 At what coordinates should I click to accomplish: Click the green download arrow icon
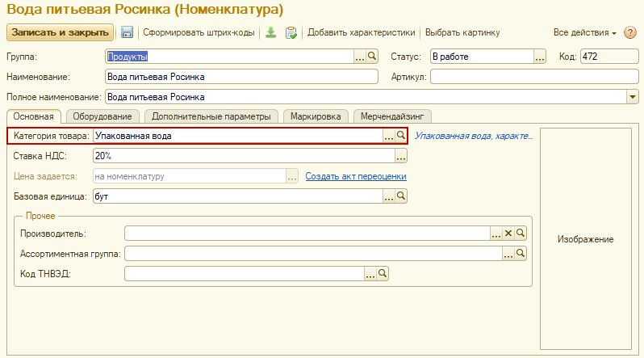(270, 32)
